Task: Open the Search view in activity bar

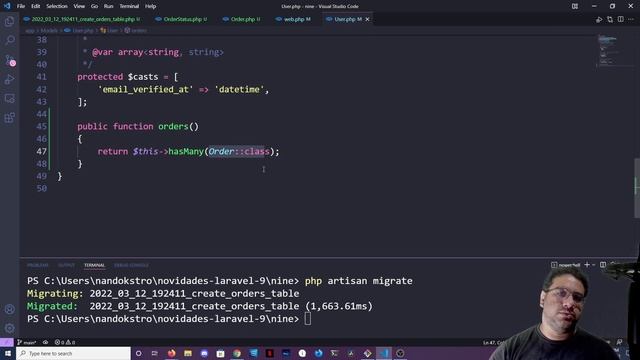Action: pyautogui.click(x=9, y=40)
